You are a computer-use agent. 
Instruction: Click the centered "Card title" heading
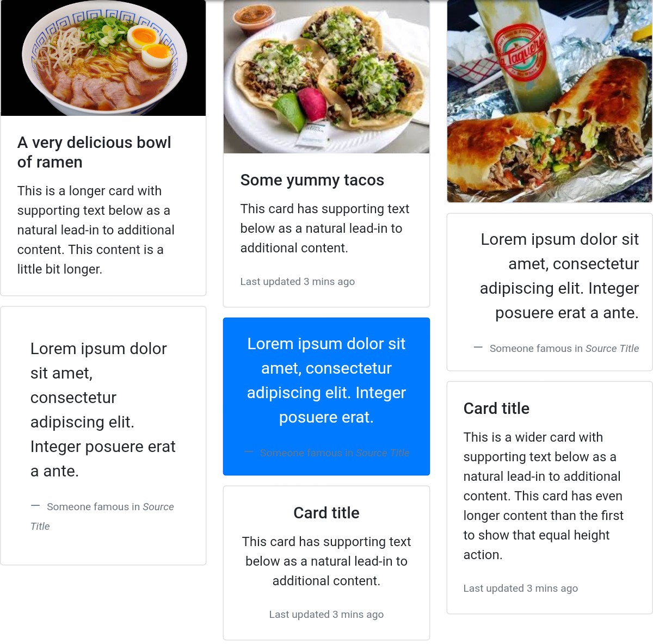point(326,513)
